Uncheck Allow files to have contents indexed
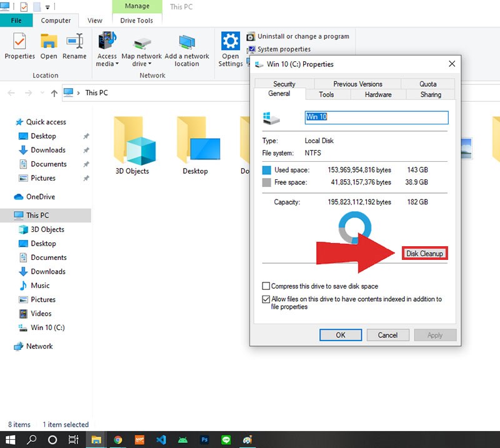This screenshot has width=500, height=448. click(266, 299)
